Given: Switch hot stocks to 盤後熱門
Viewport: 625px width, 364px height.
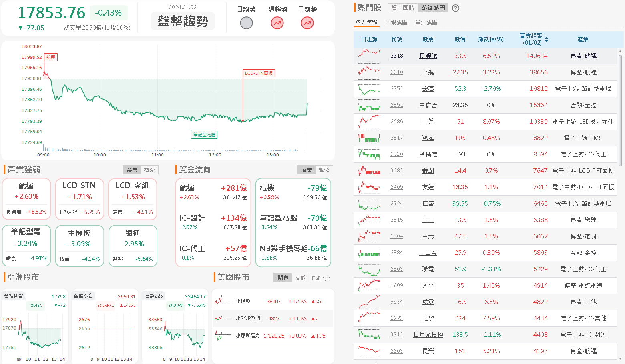Looking at the screenshot, I should pos(433,8).
